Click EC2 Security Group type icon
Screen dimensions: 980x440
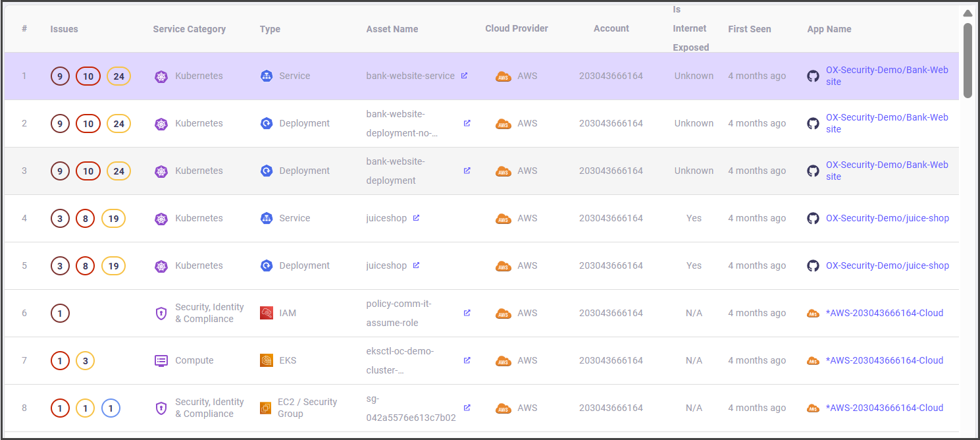[266, 408]
